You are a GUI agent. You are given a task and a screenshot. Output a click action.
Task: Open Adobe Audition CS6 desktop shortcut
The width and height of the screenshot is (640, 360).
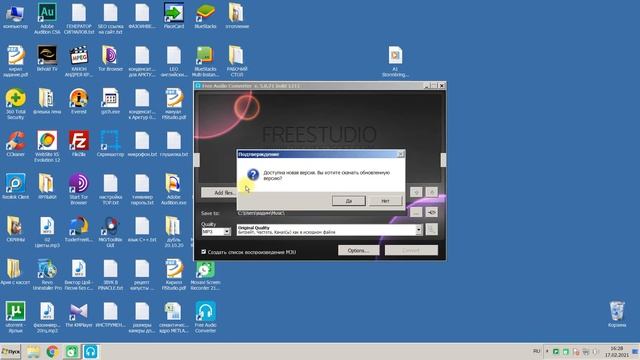(47, 18)
